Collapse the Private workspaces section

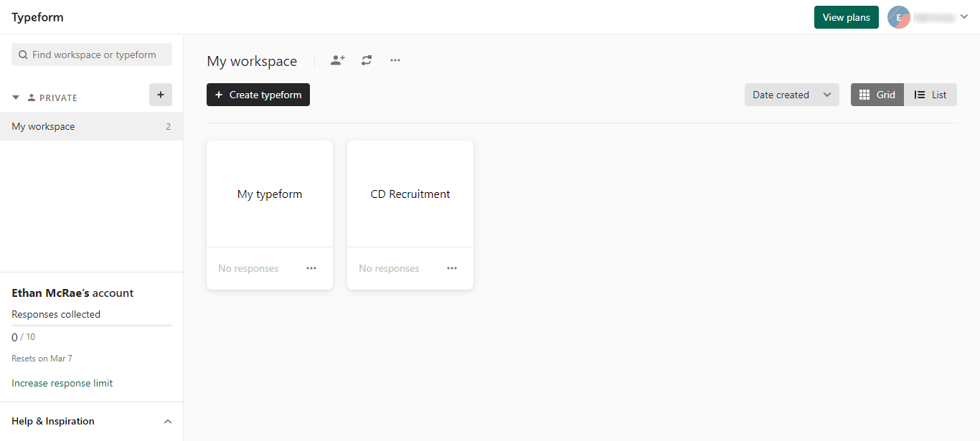16,98
